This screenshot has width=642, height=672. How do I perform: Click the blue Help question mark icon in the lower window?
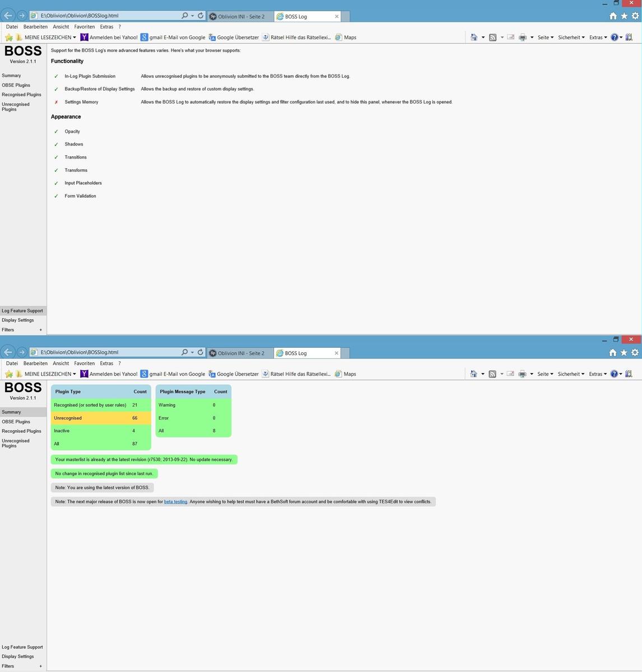615,374
